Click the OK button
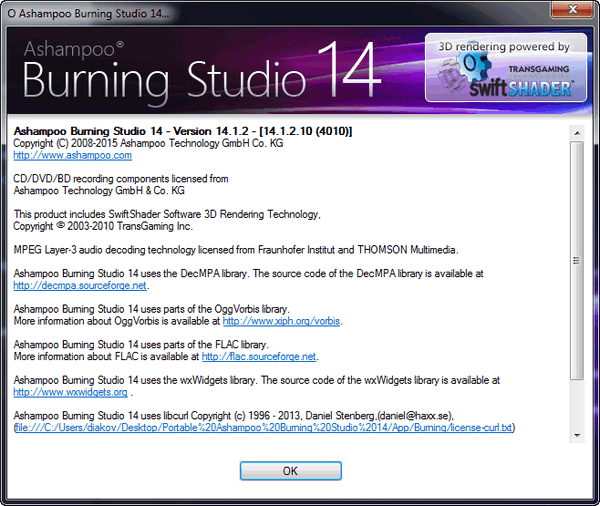Image resolution: width=600 pixels, height=506 pixels. [x=290, y=471]
